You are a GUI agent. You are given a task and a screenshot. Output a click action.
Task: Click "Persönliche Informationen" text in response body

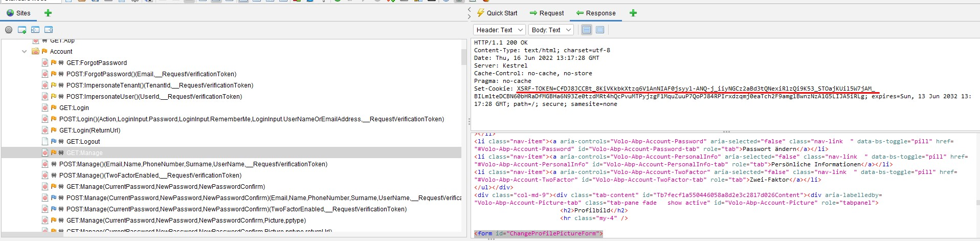pyautogui.click(x=816, y=164)
